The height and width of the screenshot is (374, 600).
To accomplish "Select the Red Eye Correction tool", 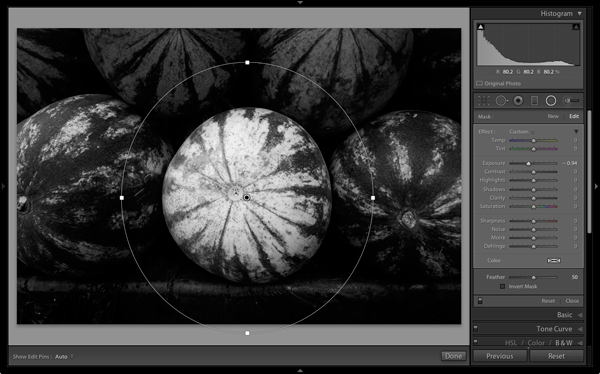I will (518, 101).
